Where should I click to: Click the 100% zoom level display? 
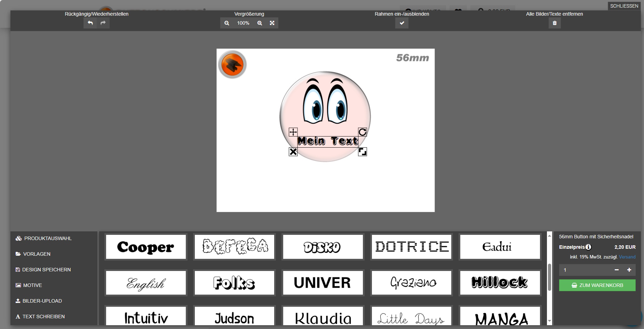(x=243, y=23)
